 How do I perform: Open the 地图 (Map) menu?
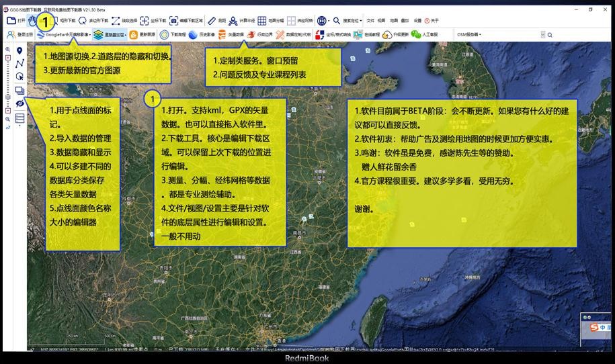click(x=394, y=21)
